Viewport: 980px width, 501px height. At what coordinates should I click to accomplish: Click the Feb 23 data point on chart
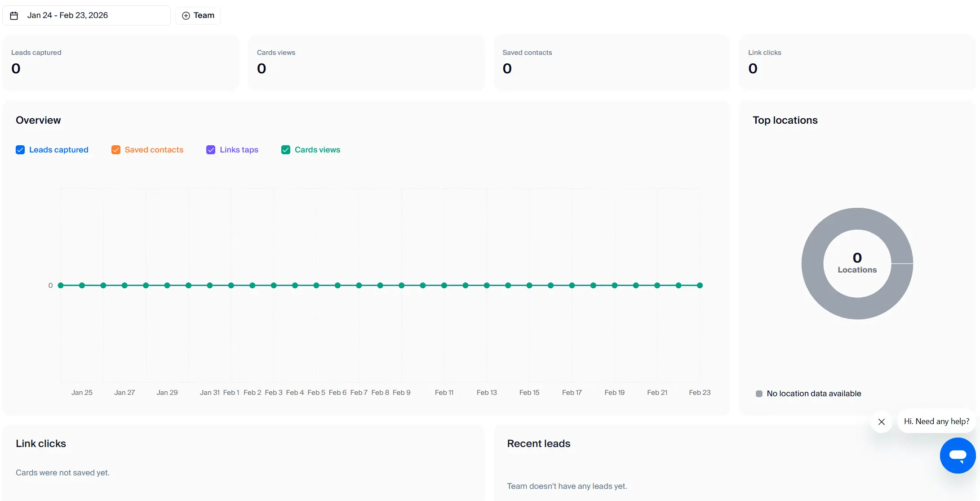[700, 286]
